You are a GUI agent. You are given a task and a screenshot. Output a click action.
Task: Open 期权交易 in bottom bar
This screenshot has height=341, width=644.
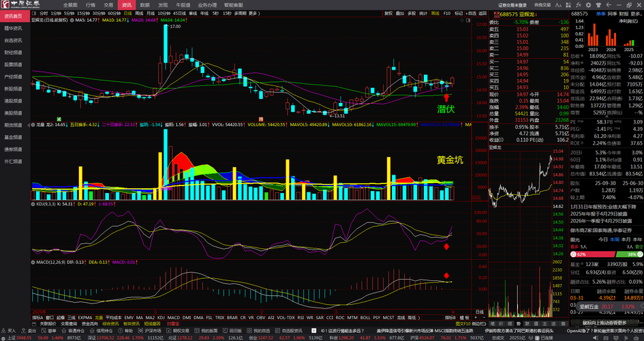click(179, 330)
